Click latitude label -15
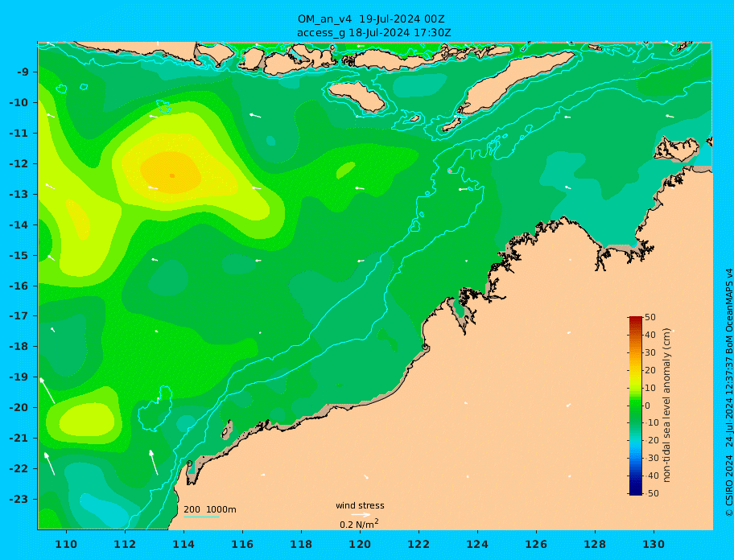Viewport: 734px width, 560px height. [19, 255]
